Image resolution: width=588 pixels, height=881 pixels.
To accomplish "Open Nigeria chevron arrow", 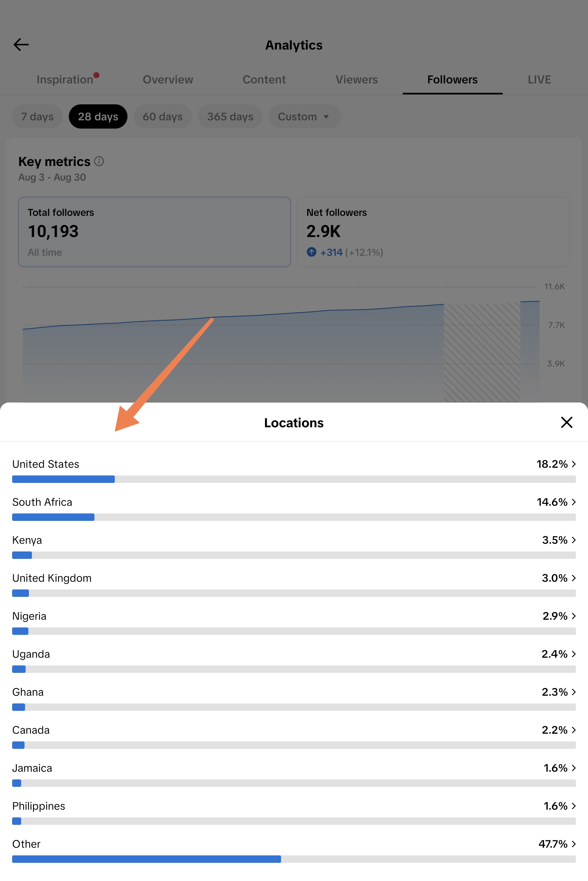I will tap(573, 616).
